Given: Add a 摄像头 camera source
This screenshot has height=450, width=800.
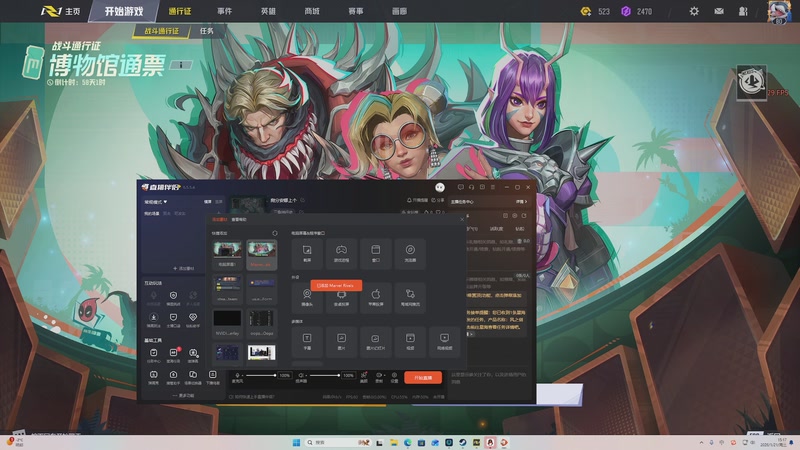Looking at the screenshot, I should (307, 297).
